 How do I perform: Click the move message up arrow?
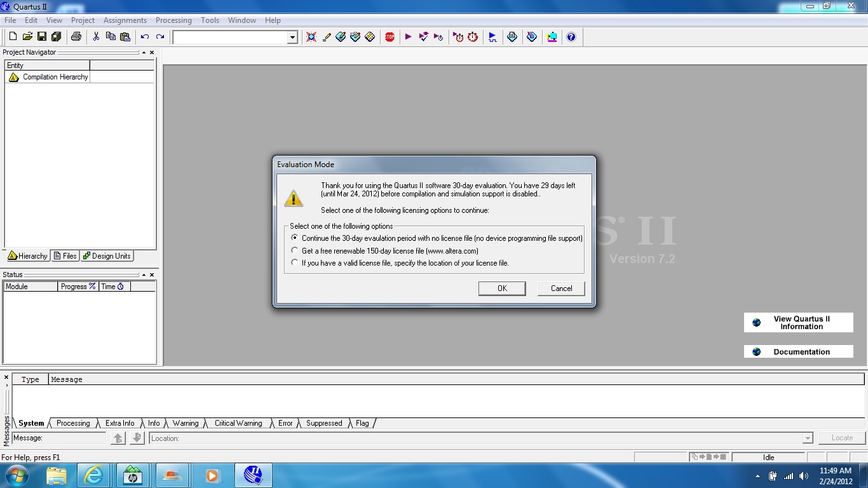[x=118, y=438]
